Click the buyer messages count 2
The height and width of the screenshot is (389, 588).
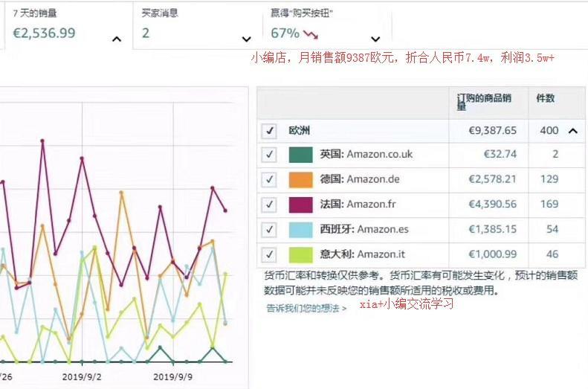pyautogui.click(x=146, y=33)
